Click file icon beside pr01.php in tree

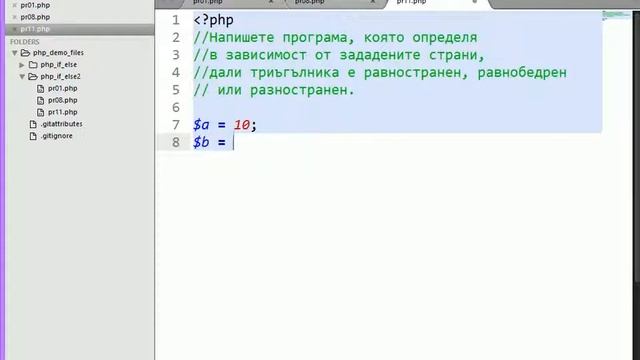pos(40,89)
